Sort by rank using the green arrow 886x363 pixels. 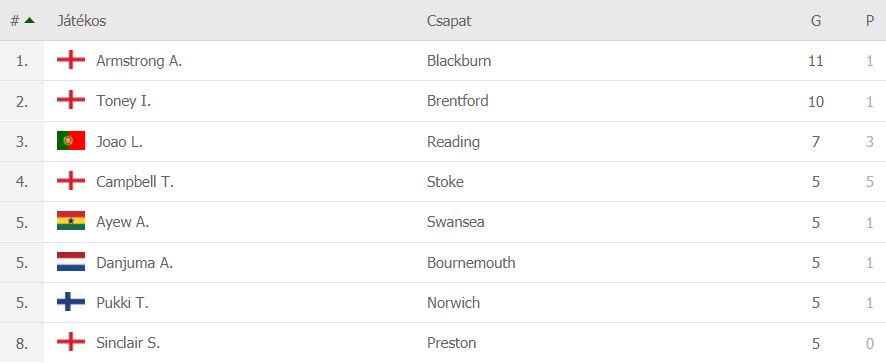[x=29, y=20]
